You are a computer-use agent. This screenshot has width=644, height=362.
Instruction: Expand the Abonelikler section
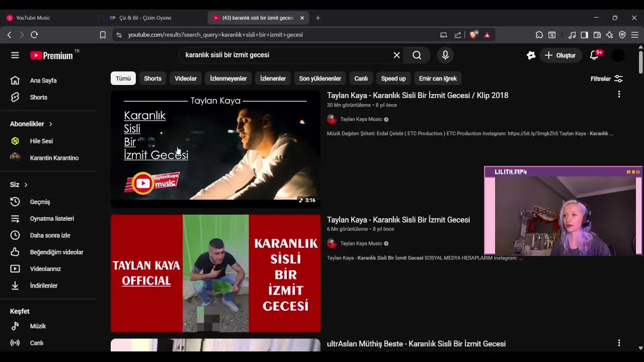[x=31, y=124]
